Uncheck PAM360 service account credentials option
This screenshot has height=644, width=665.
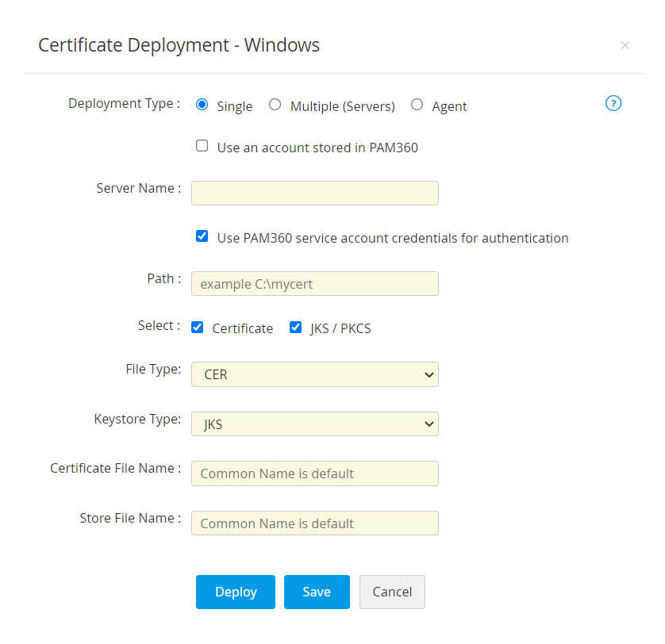[202, 236]
